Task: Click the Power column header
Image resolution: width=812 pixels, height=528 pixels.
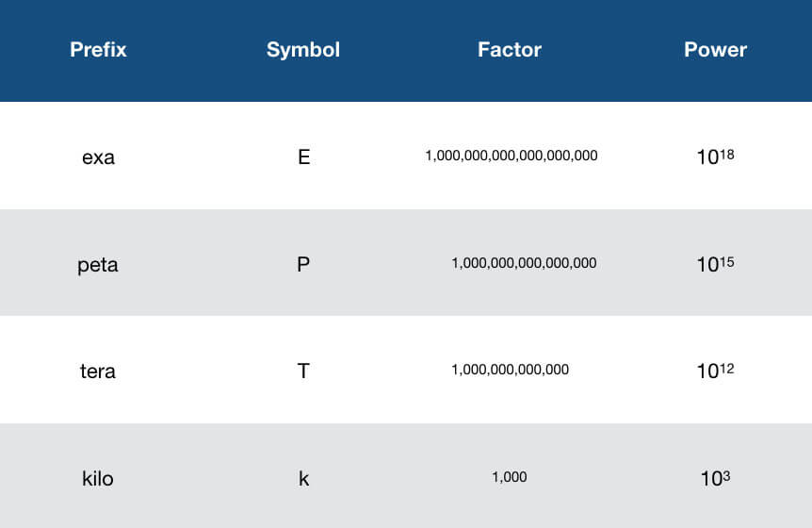Action: 715,50
